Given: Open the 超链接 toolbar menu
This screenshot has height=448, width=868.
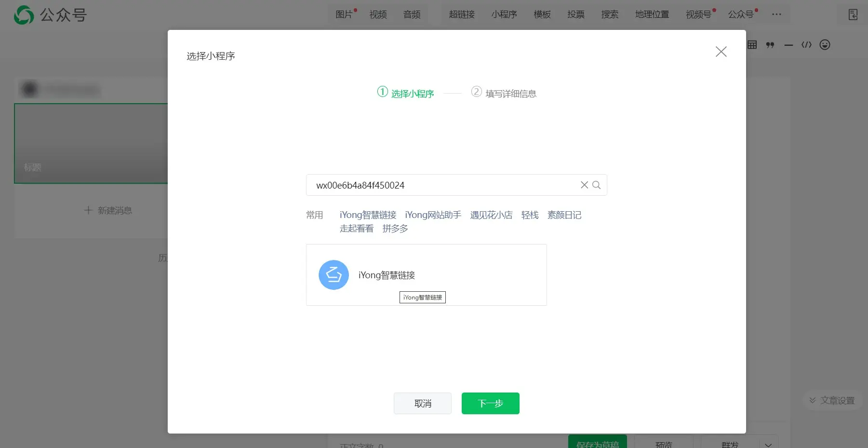Looking at the screenshot, I should pos(462,14).
